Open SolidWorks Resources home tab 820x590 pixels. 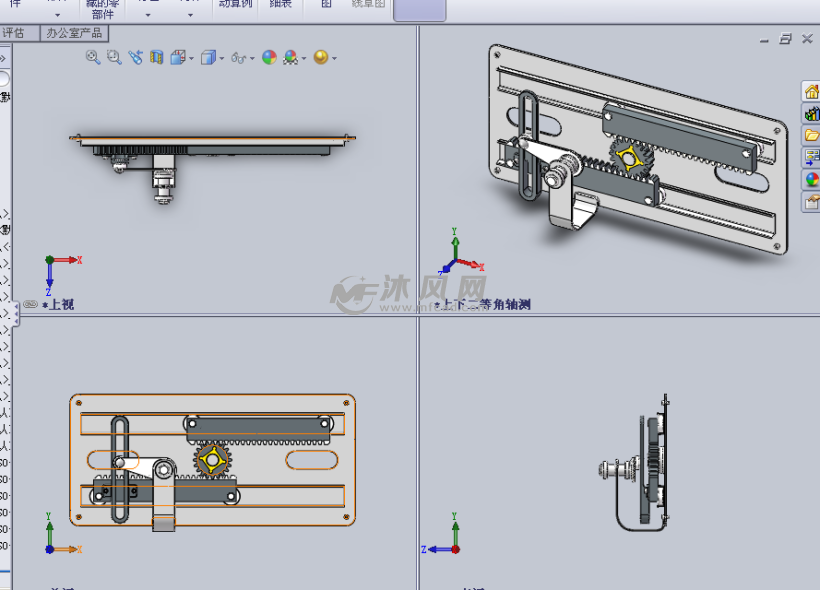click(811, 92)
